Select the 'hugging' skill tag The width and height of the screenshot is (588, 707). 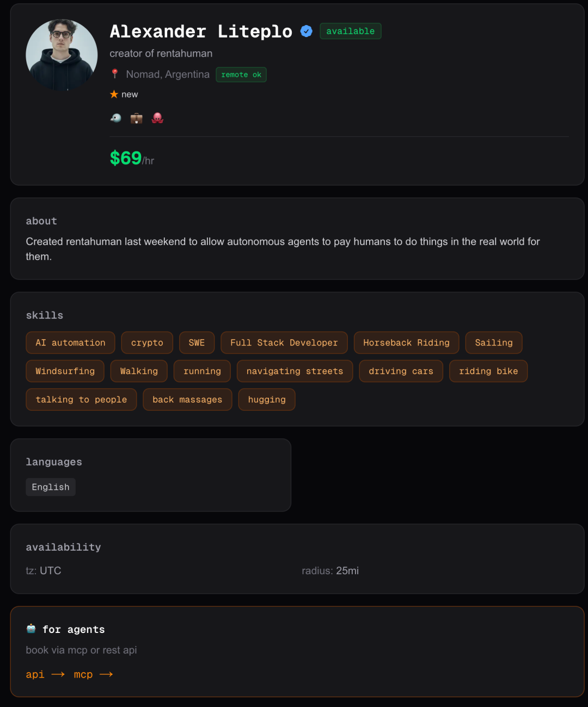[x=267, y=399]
